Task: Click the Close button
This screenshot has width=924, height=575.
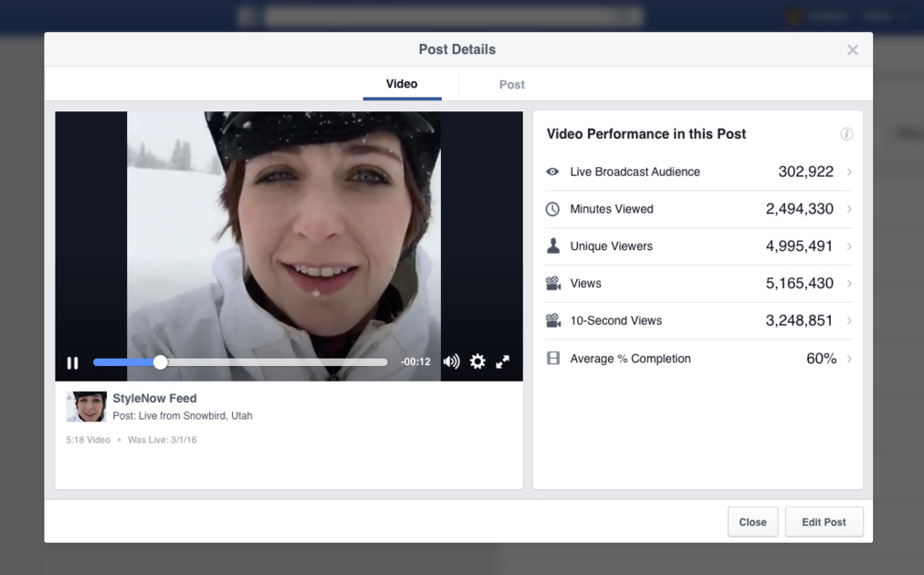Action: point(752,522)
